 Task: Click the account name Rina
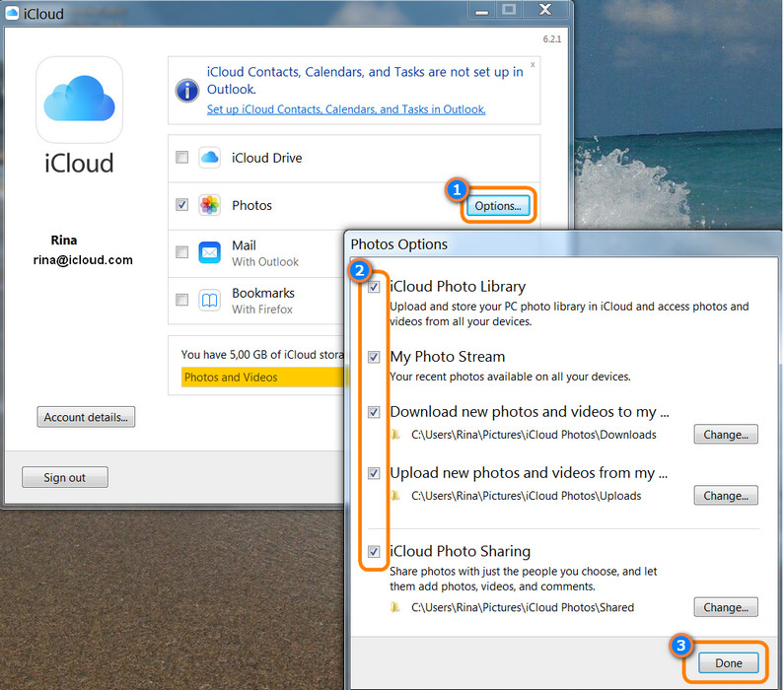[x=64, y=241]
